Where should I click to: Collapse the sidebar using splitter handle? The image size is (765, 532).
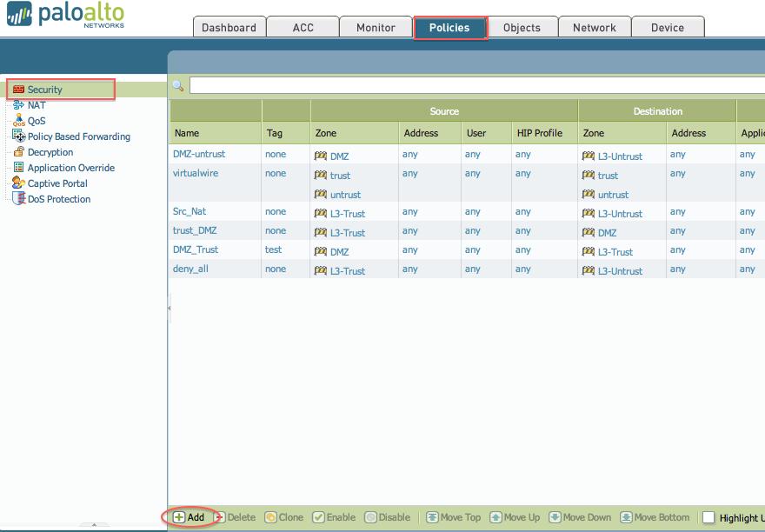[169, 308]
